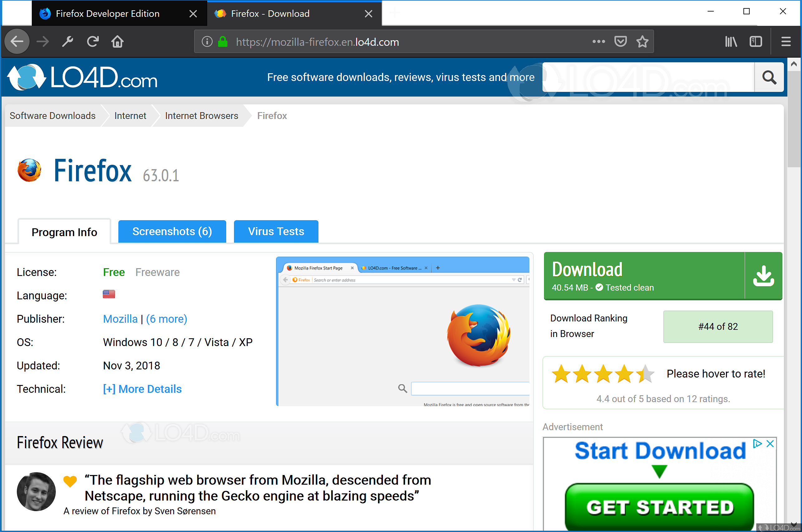Screen dimensions: 802x532
Task: Expand More Details under Technical
Action: 142,389
